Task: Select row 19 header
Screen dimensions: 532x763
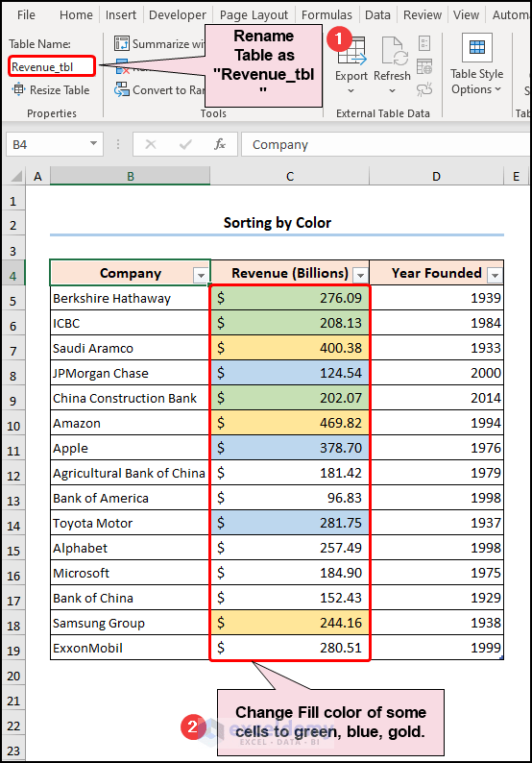Action: [13, 651]
